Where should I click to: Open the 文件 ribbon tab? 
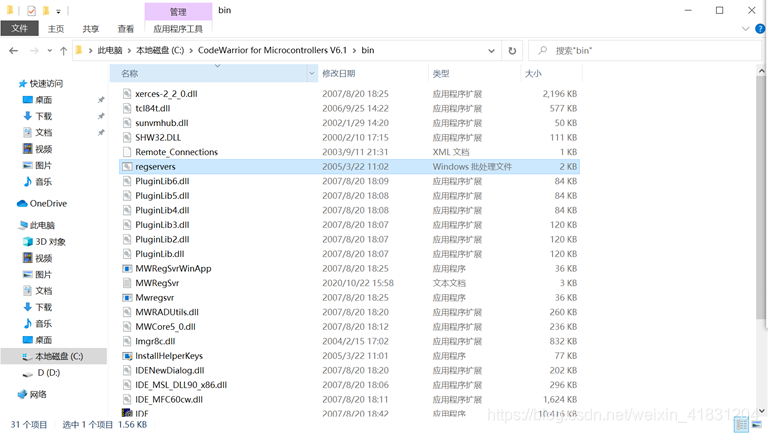20,28
